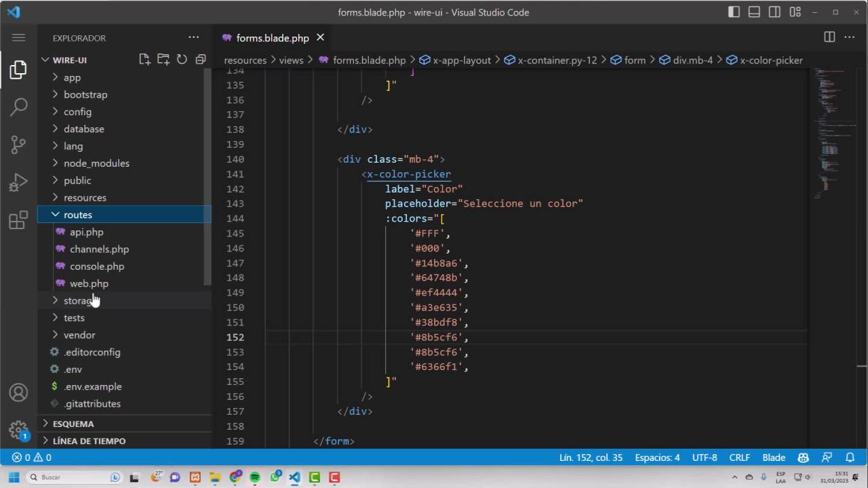Open Spotify from the taskbar
Image resolution: width=868 pixels, height=488 pixels.
pyautogui.click(x=255, y=477)
